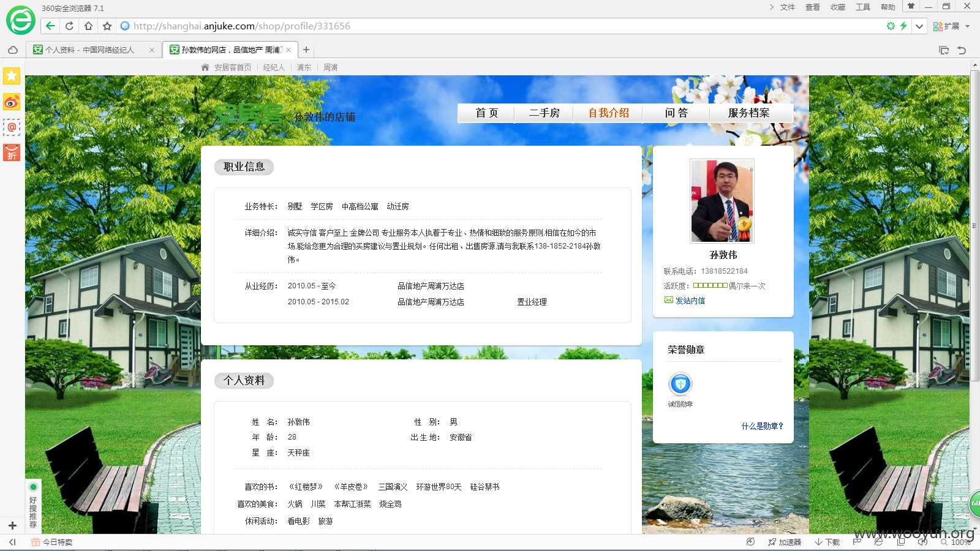Screen dimensions: 980x551
Task: Click the 活跃度 activity level bar
Action: (710, 285)
